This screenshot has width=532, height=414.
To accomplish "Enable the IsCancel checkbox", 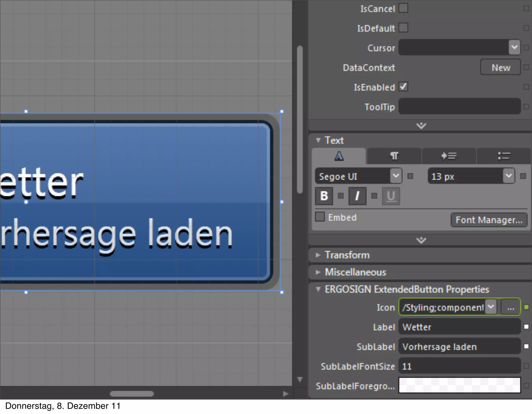I will 403,8.
